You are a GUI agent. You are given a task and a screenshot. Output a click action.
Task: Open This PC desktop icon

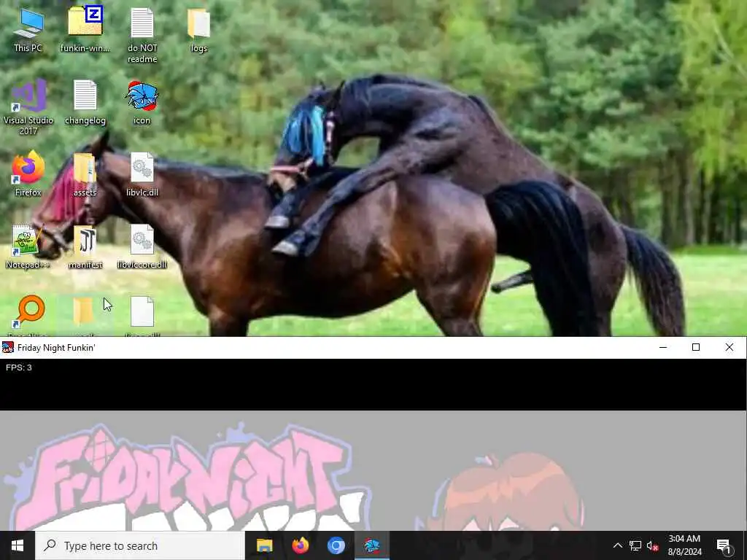pos(28,29)
